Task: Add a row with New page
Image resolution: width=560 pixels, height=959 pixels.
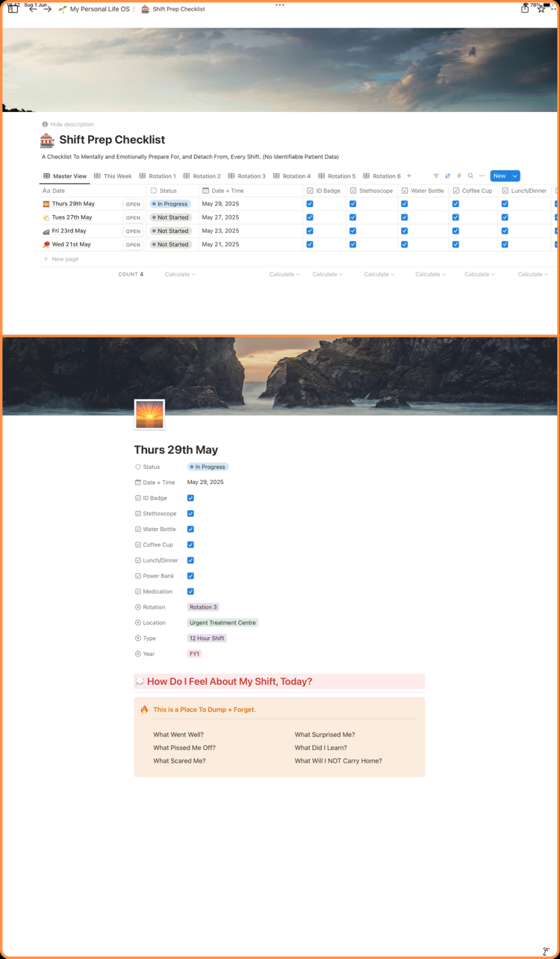Action: 60,259
